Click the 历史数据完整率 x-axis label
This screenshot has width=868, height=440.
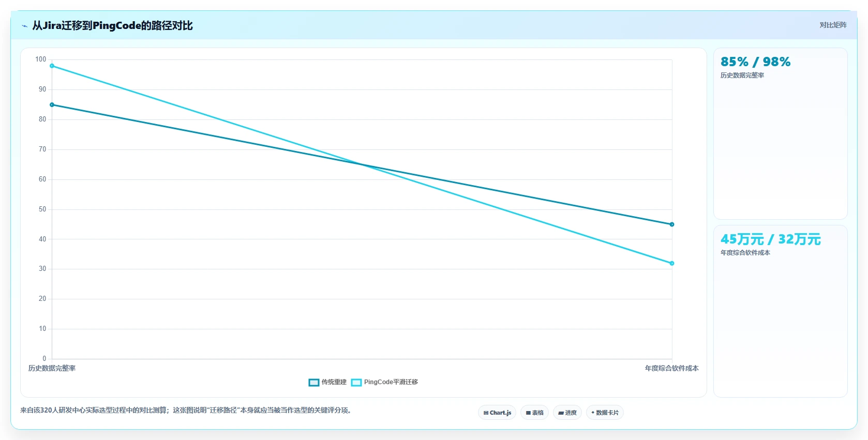tap(52, 368)
